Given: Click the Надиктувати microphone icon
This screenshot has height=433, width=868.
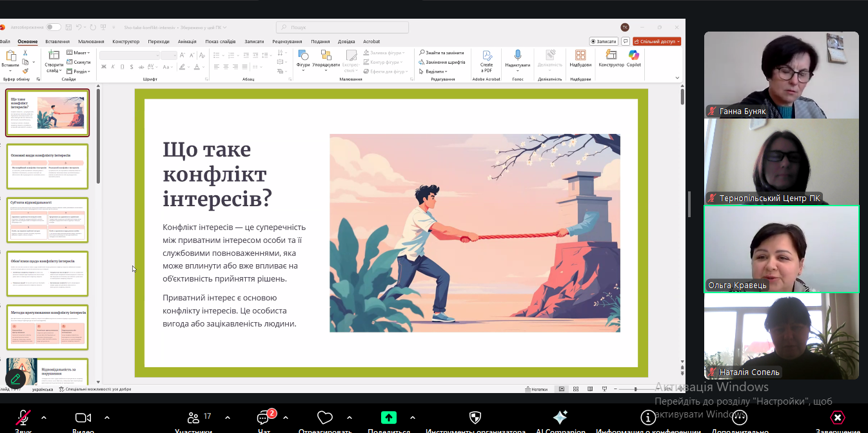Looking at the screenshot, I should pos(517,56).
